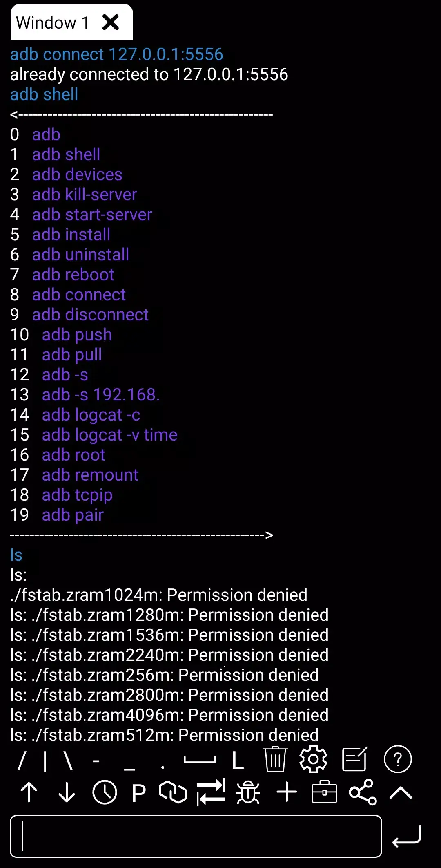
Task: Clear the terminal using the trash icon
Action: point(275,759)
